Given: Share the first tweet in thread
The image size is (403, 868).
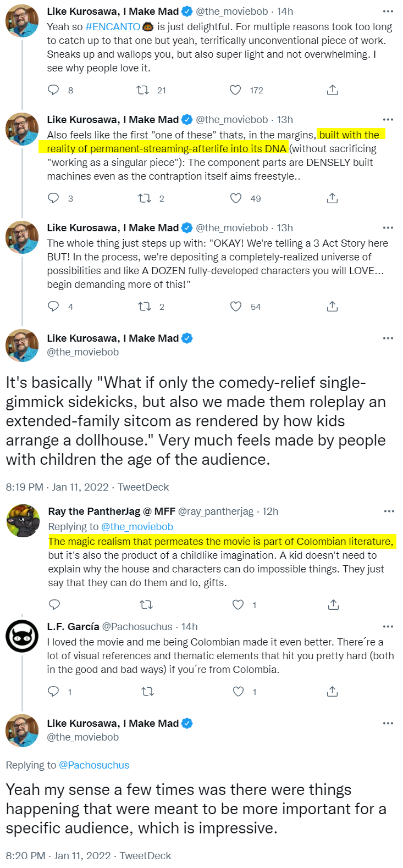Looking at the screenshot, I should pyautogui.click(x=333, y=90).
